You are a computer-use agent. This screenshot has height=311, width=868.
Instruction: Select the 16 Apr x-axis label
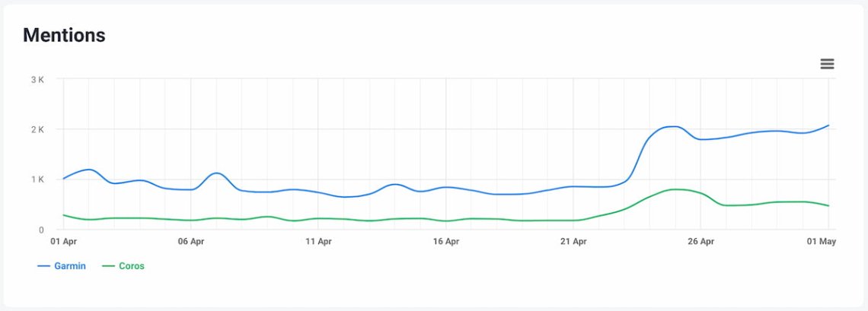[446, 242]
